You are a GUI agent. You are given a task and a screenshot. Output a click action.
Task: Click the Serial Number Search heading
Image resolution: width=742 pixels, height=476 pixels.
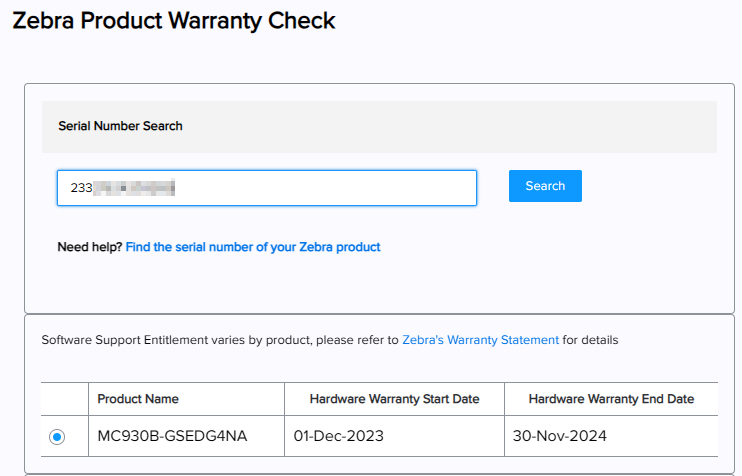[x=120, y=126]
